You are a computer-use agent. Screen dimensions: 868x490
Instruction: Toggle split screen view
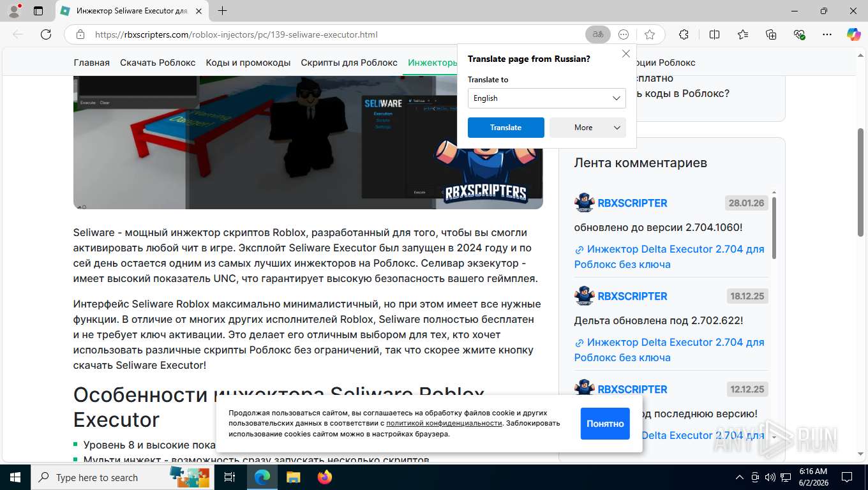pos(714,34)
